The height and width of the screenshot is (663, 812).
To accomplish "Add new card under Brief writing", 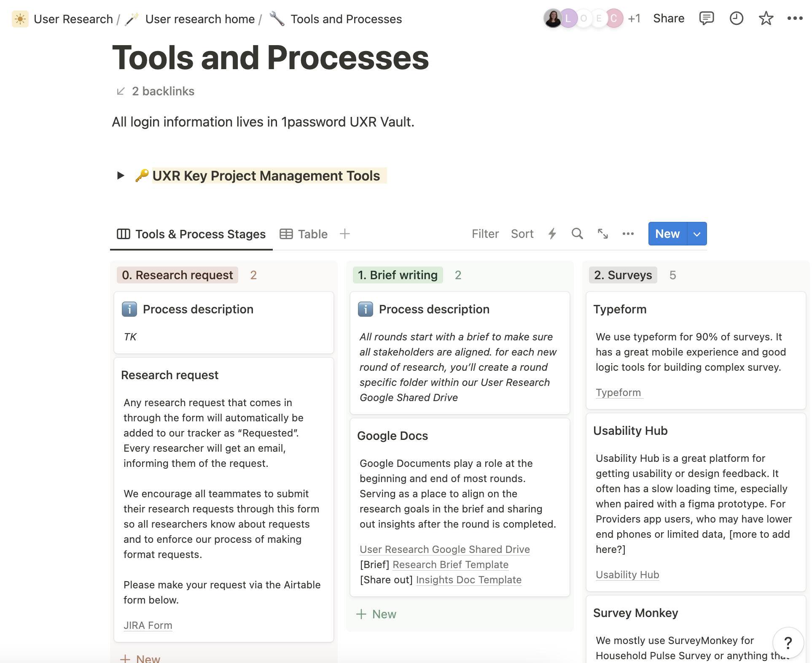I will click(376, 614).
